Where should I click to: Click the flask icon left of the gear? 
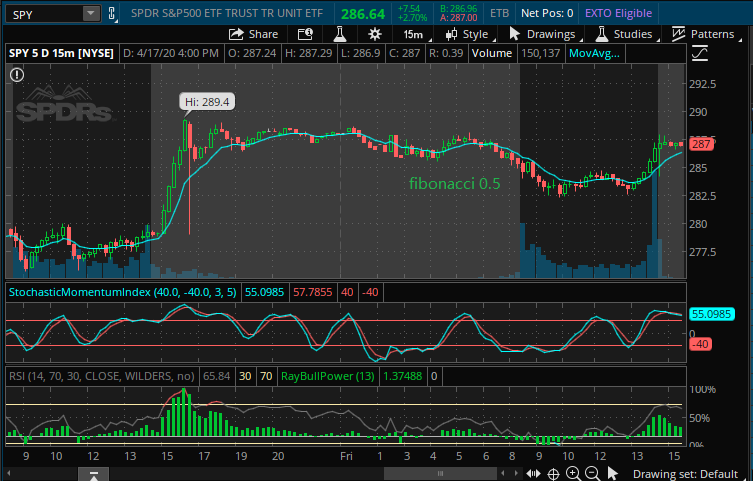point(340,34)
